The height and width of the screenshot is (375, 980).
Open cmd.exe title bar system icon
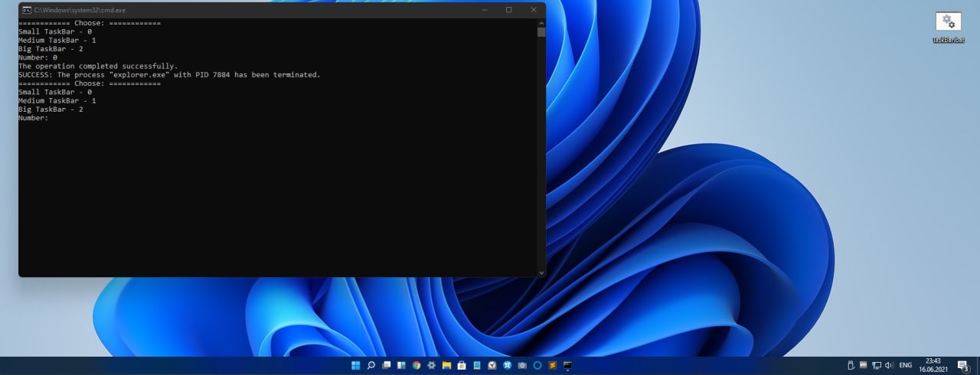pos(27,10)
